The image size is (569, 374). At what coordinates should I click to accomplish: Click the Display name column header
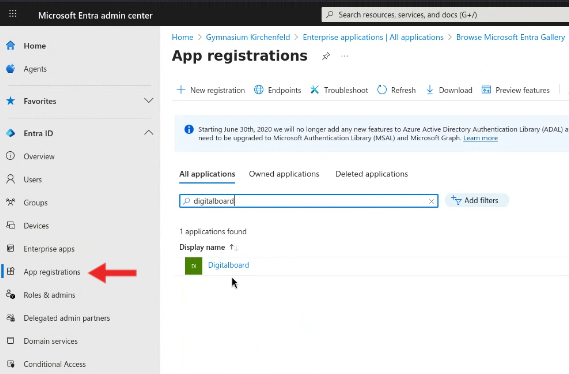coord(202,247)
